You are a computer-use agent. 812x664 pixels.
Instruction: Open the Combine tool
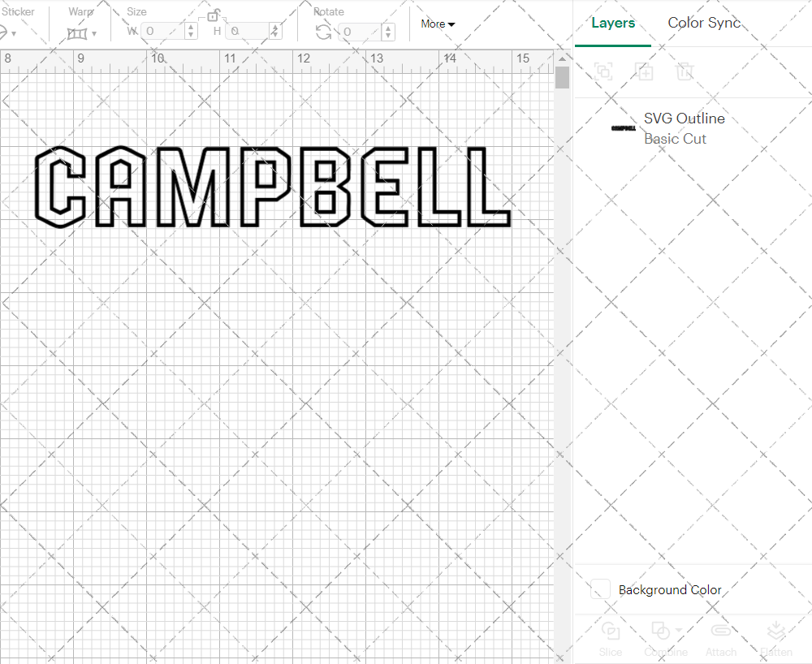661,632
